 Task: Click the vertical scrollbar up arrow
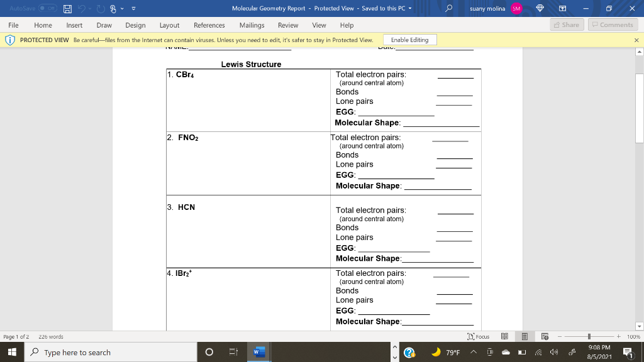point(640,52)
